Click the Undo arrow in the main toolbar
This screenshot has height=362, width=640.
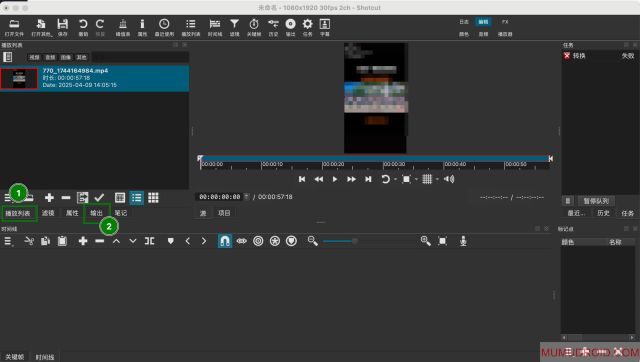point(83,24)
